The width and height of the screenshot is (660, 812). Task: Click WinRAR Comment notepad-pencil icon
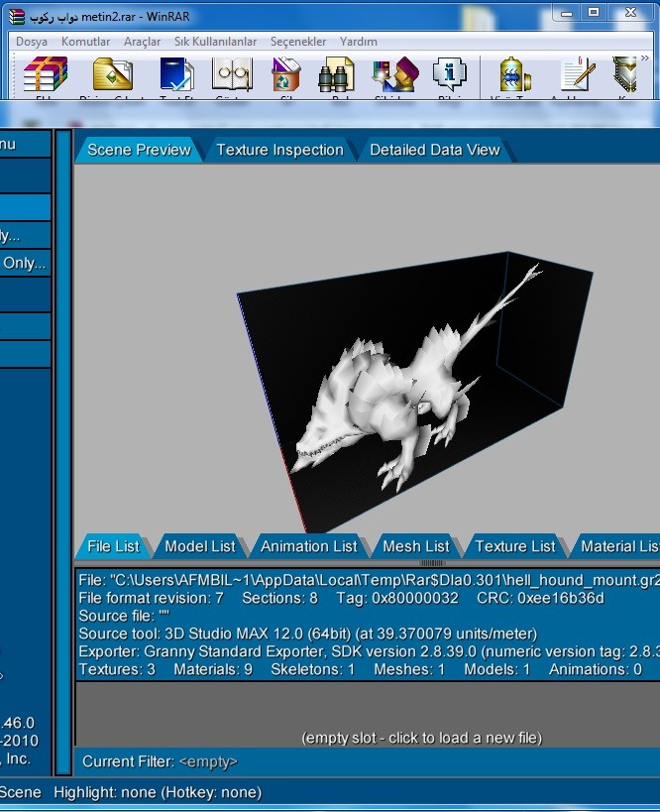tap(578, 74)
